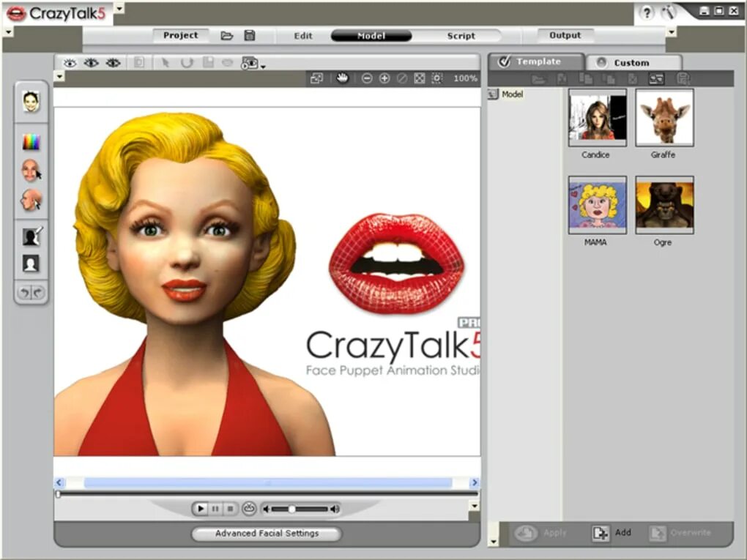Click the lips icon in the editing toolbar
This screenshot has width=747, height=560.
[x=227, y=63]
